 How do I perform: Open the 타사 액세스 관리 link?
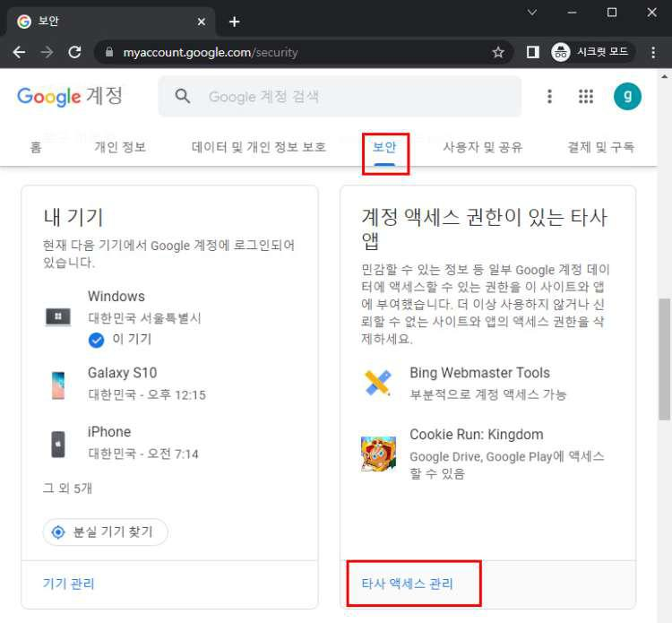pos(407,584)
